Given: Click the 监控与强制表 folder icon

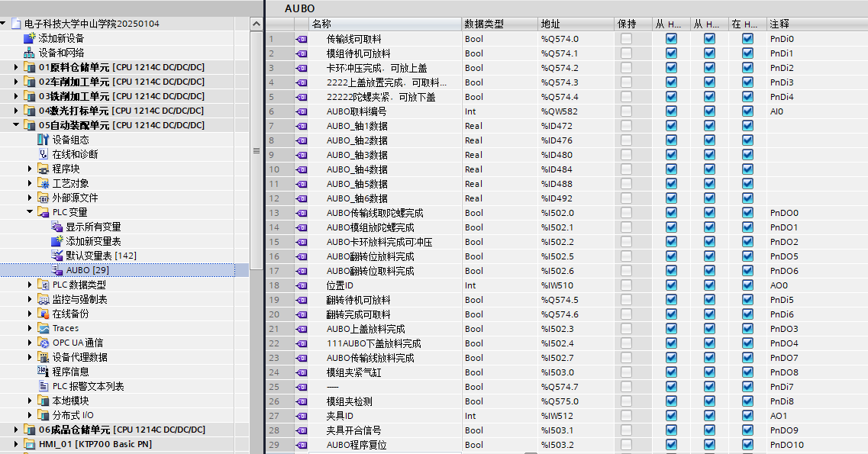Looking at the screenshot, I should point(44,298).
